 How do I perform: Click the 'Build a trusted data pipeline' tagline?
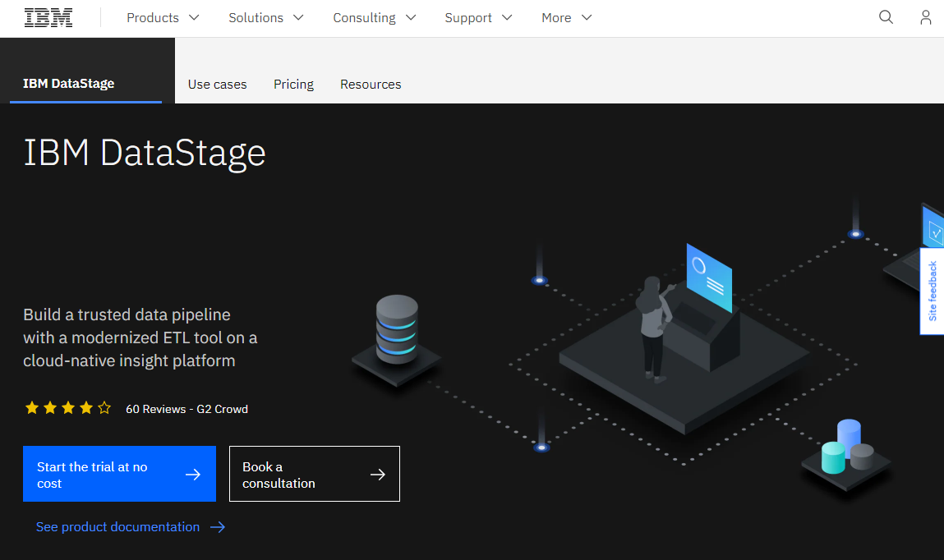(140, 337)
